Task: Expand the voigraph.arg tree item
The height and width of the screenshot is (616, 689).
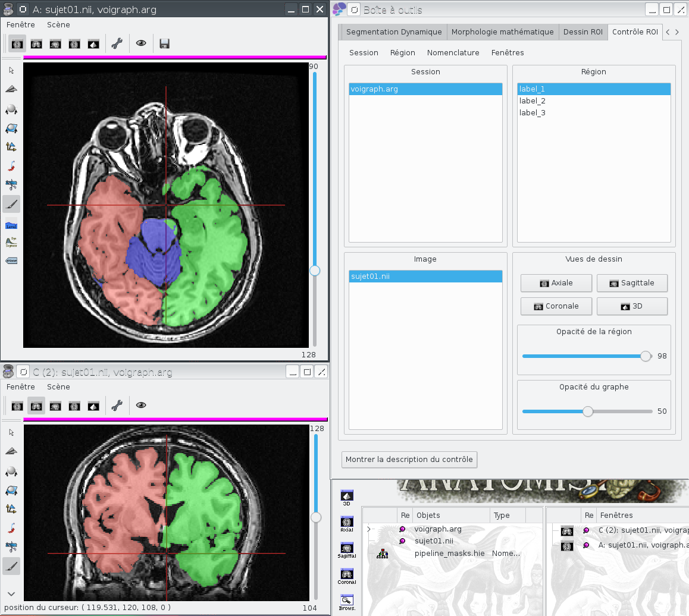Action: 369,529
